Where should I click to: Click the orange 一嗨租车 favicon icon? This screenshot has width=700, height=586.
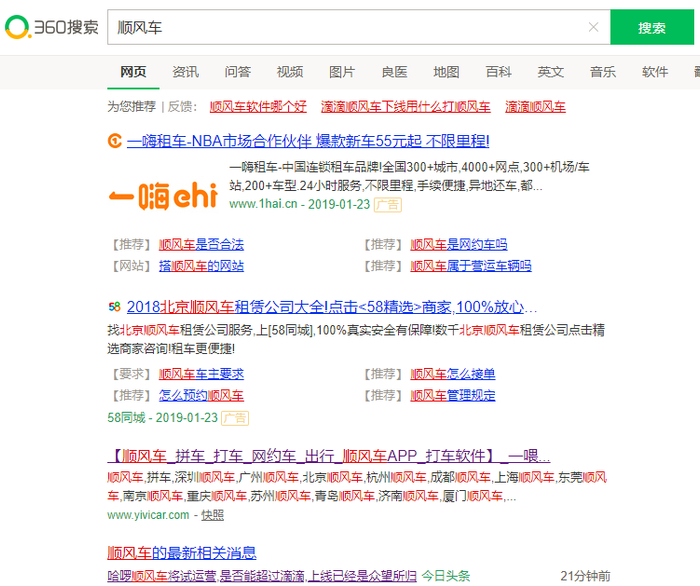click(x=115, y=141)
